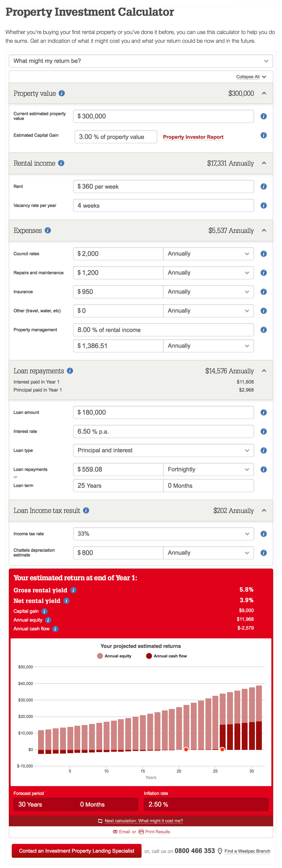Collapse the Rental income section

pos(264,163)
